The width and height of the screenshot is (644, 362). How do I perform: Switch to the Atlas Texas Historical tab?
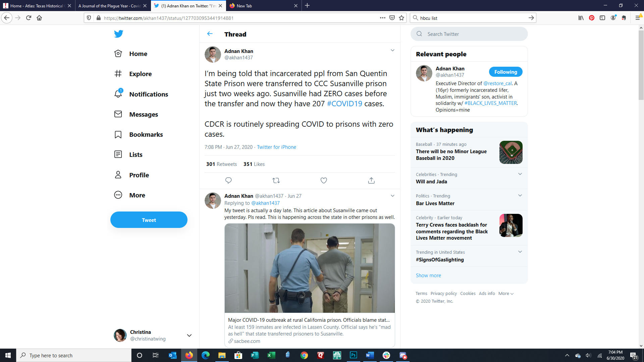point(36,6)
